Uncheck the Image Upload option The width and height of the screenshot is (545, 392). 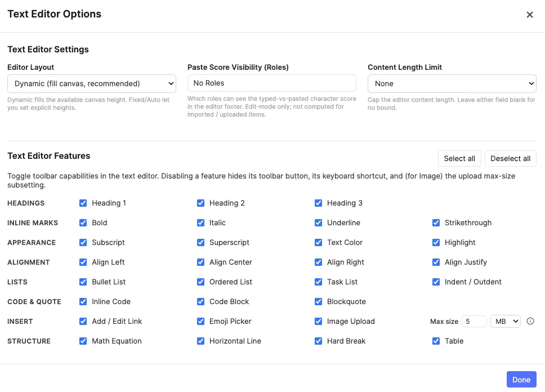pos(318,321)
